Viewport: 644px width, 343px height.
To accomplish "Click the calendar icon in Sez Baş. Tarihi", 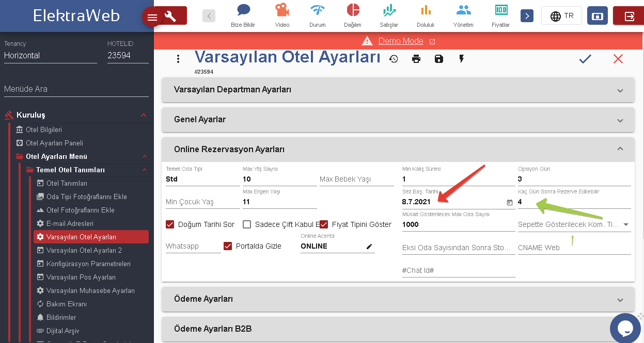I will coord(510,202).
